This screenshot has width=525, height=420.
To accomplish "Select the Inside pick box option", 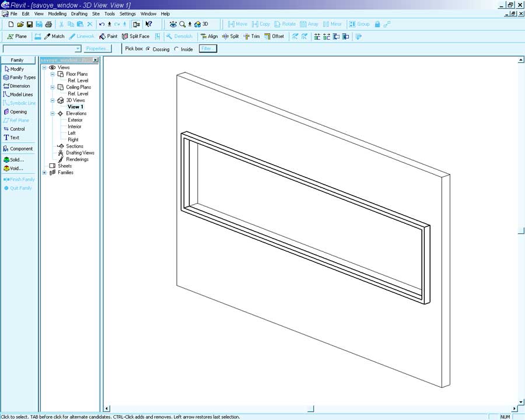I will [x=177, y=49].
